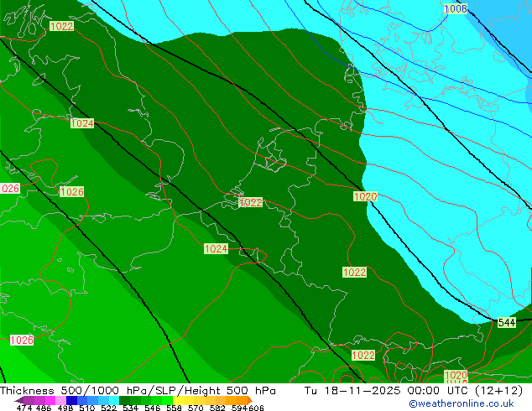
Task: Click the 1024 label over the Irish Sea
Action: click(x=82, y=123)
